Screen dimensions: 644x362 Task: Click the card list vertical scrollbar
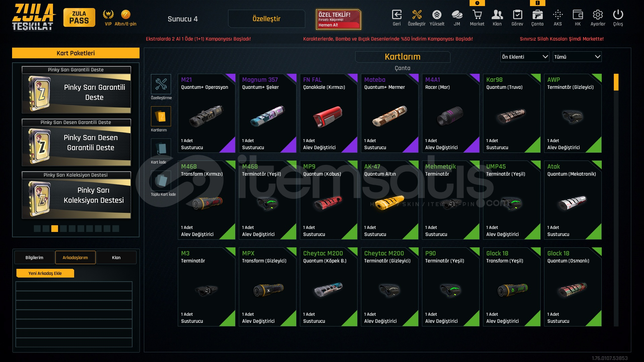click(x=616, y=200)
